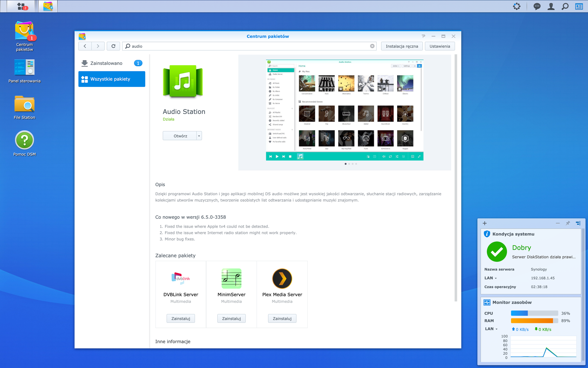Screen dimensions: 588x368
Task: Click the package search input field
Action: tap(249, 46)
